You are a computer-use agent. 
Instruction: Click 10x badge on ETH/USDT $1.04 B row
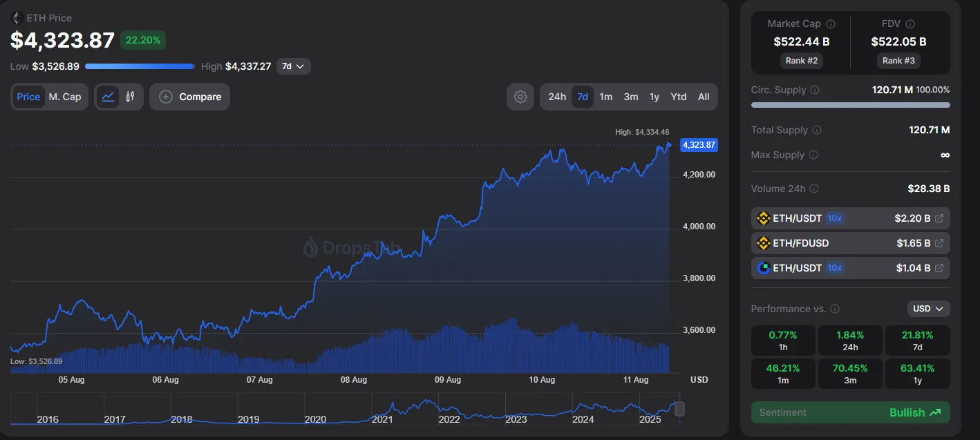(x=835, y=268)
